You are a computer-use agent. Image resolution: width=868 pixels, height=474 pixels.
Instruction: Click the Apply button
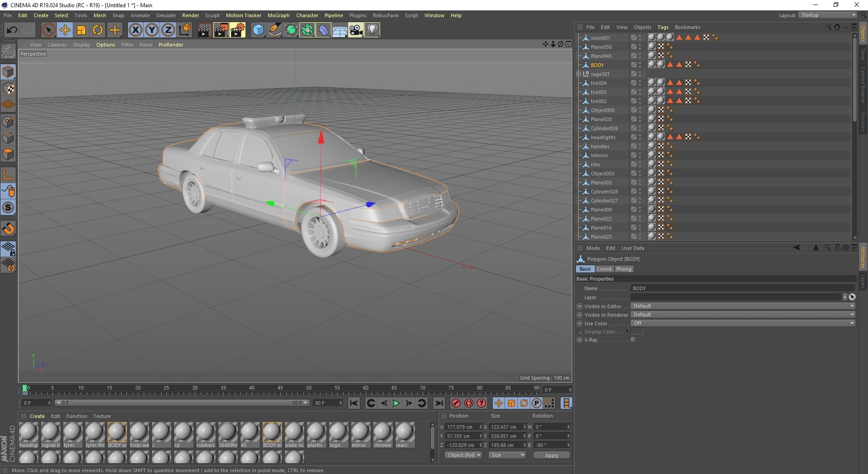click(x=552, y=455)
